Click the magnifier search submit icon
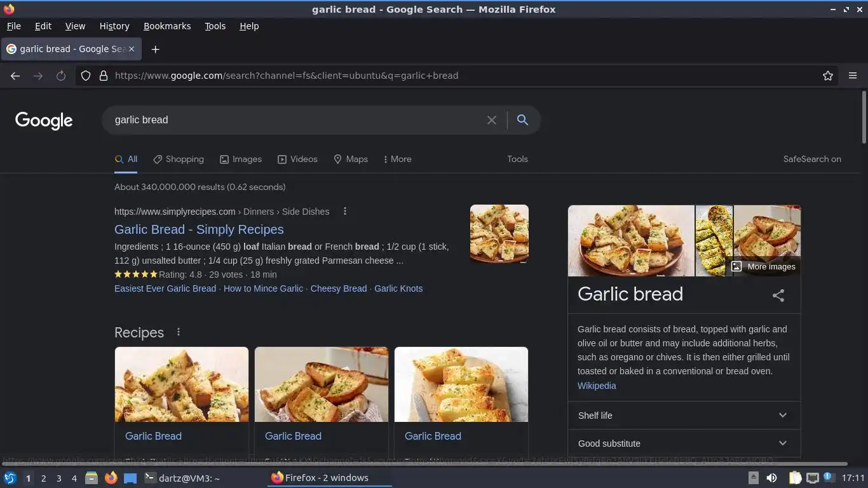This screenshot has width=868, height=488. (522, 120)
